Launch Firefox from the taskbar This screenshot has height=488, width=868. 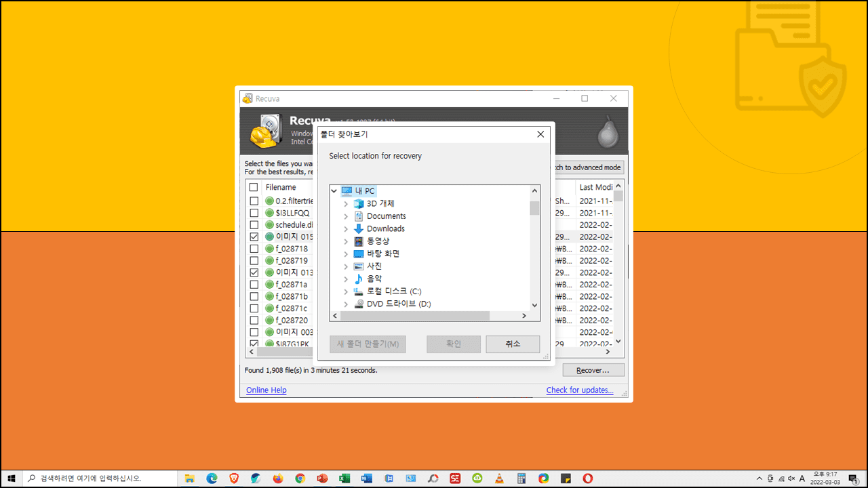[x=278, y=479]
